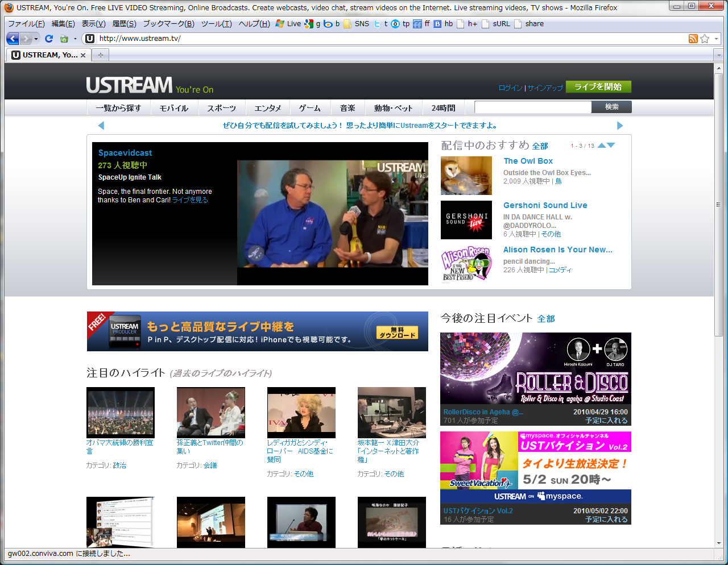Open the home button dropdown arrow

point(75,39)
